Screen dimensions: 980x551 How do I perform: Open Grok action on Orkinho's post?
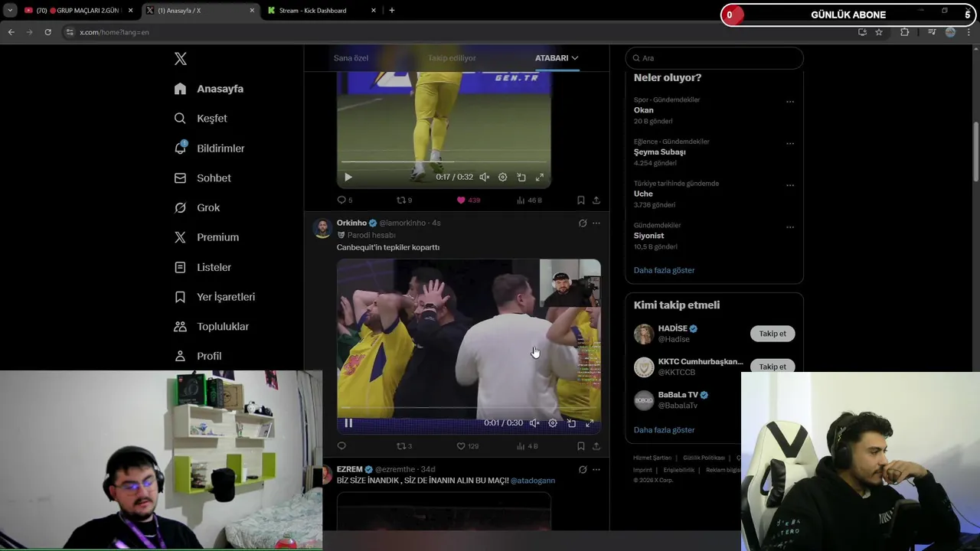(583, 223)
